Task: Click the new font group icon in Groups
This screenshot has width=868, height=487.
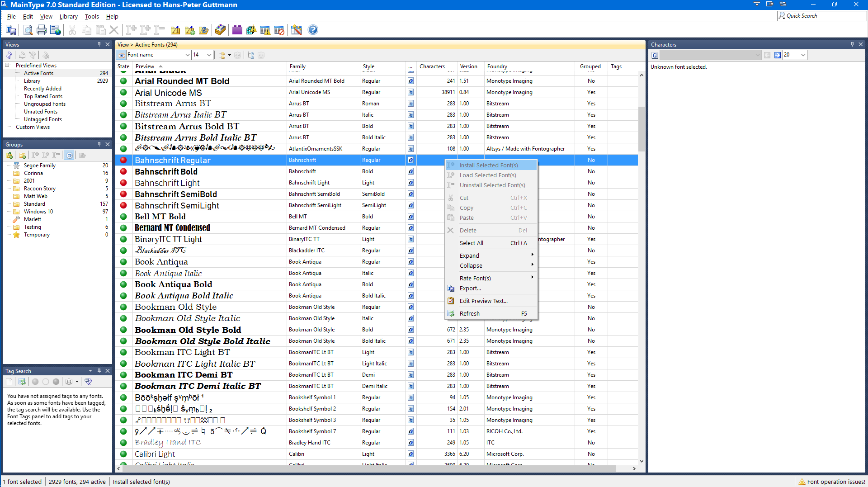Action: pyautogui.click(x=9, y=156)
